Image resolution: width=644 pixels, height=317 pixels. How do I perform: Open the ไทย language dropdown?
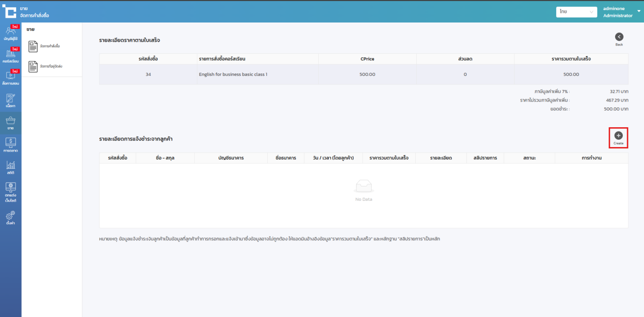576,12
